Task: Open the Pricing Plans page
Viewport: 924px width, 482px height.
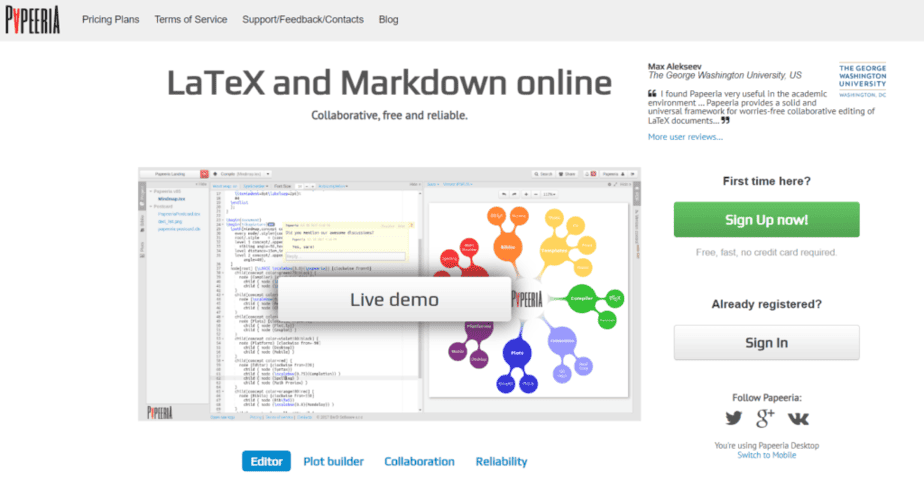Action: pos(110,19)
